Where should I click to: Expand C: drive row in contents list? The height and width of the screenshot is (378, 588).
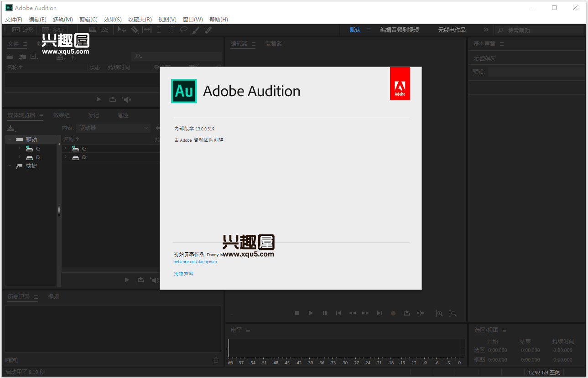[x=65, y=148]
